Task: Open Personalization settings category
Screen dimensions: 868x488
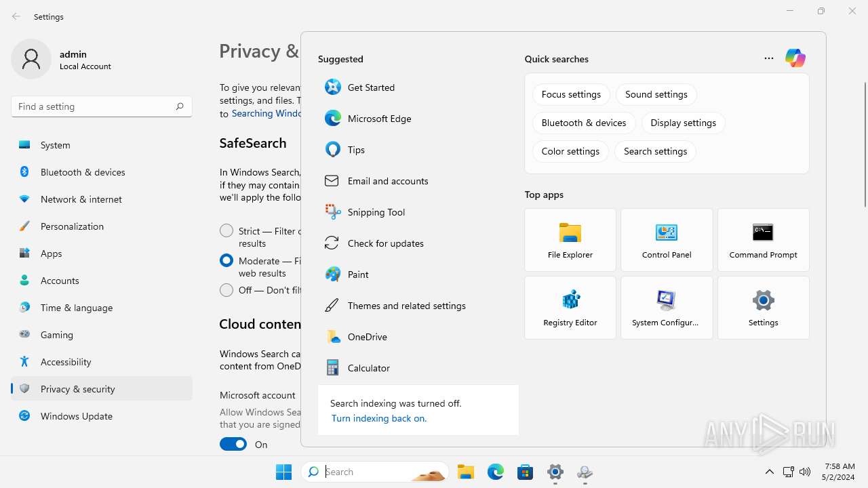Action: point(102,226)
